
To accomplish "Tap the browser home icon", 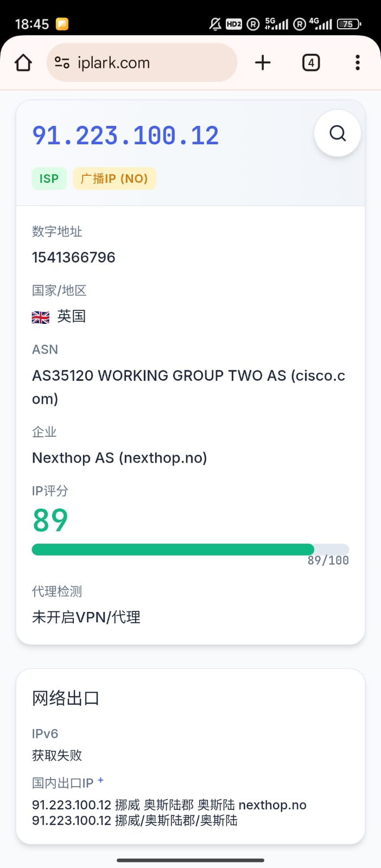I will click(23, 63).
